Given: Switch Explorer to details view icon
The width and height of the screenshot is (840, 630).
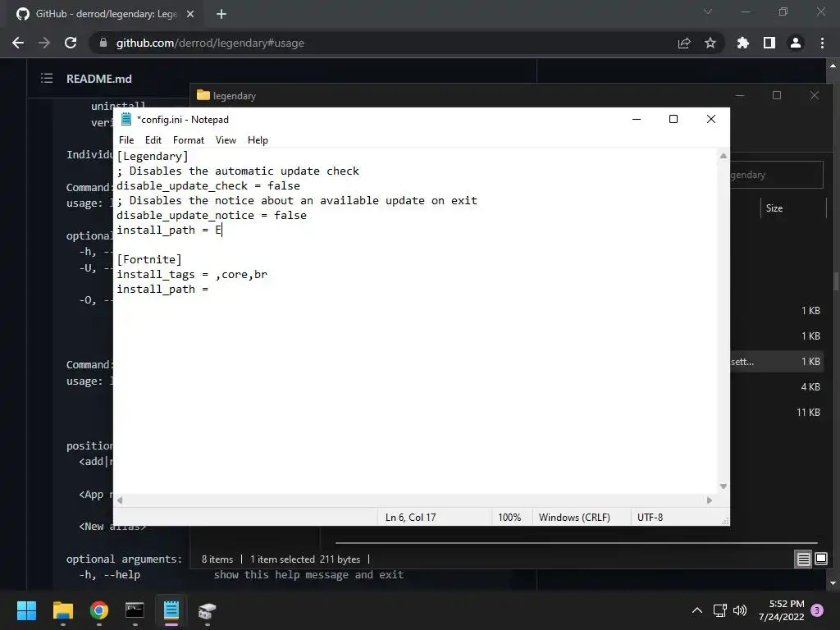Looking at the screenshot, I should tap(804, 559).
